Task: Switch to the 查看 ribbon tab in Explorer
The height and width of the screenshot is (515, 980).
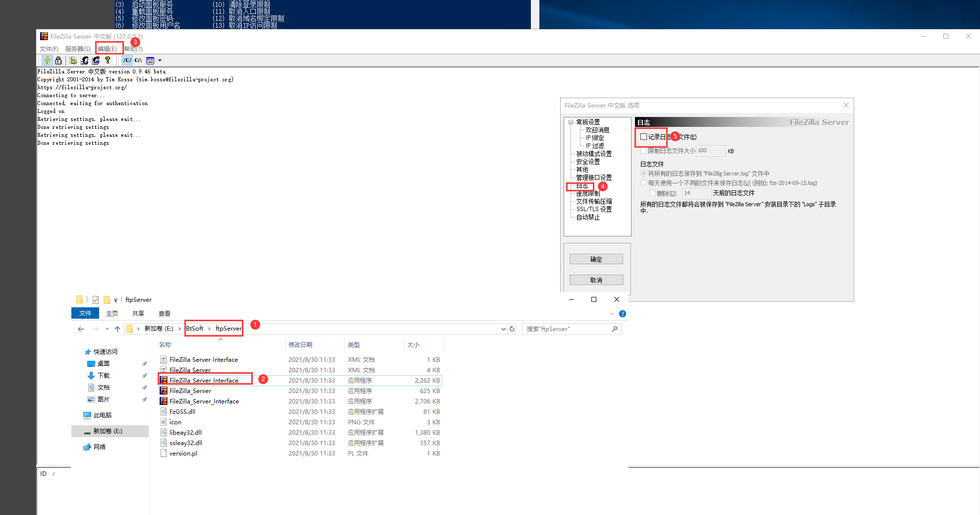Action: tap(165, 314)
